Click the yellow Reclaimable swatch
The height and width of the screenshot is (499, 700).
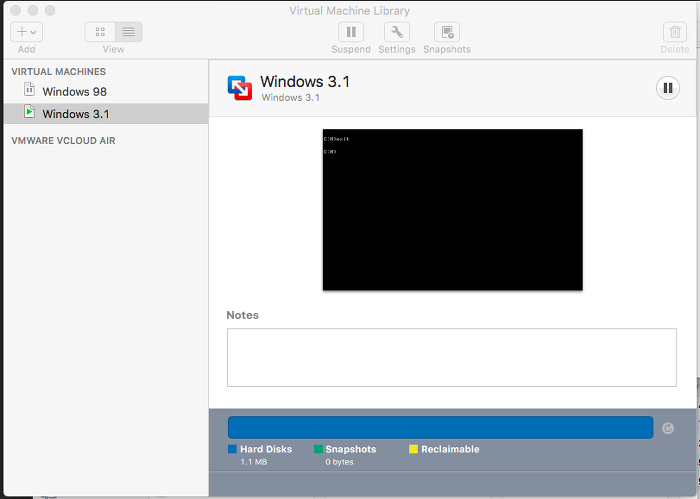[413, 449]
